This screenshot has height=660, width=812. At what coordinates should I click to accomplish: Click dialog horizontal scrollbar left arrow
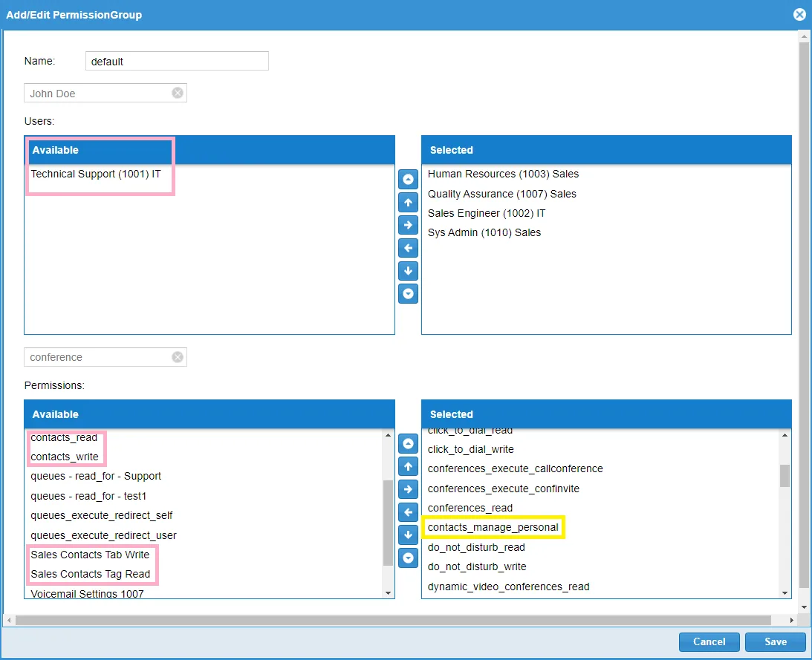(9, 620)
